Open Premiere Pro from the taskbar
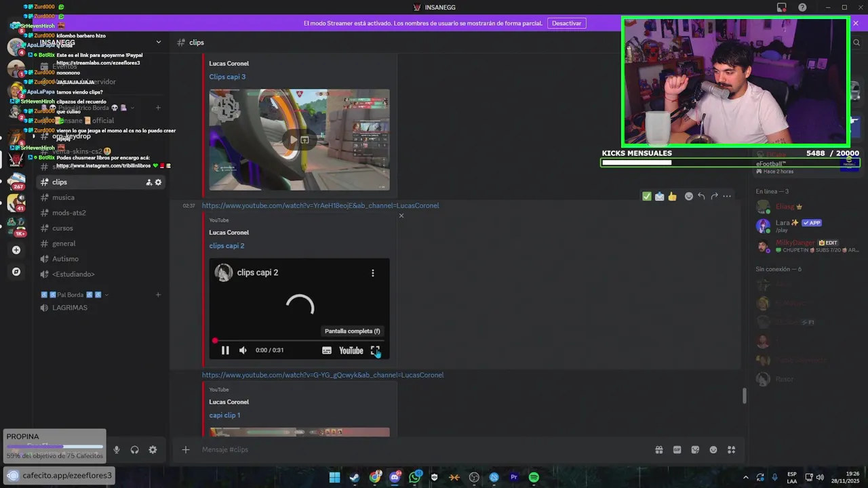This screenshot has width=868, height=488. pos(514,477)
